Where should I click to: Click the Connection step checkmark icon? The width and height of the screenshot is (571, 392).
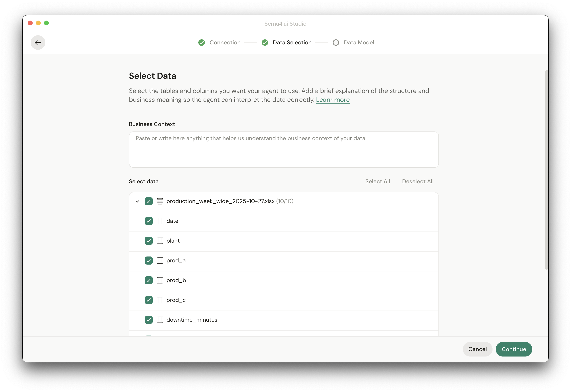click(x=202, y=42)
